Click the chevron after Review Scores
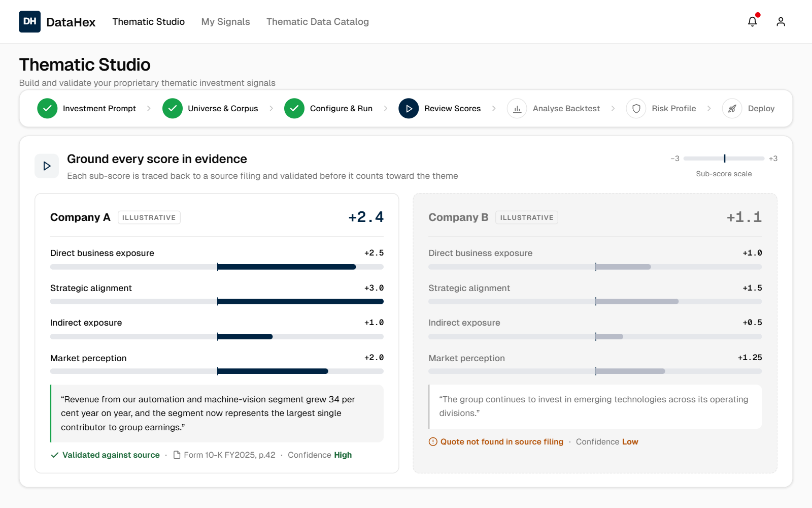Image resolution: width=812 pixels, height=508 pixels. [x=494, y=108]
